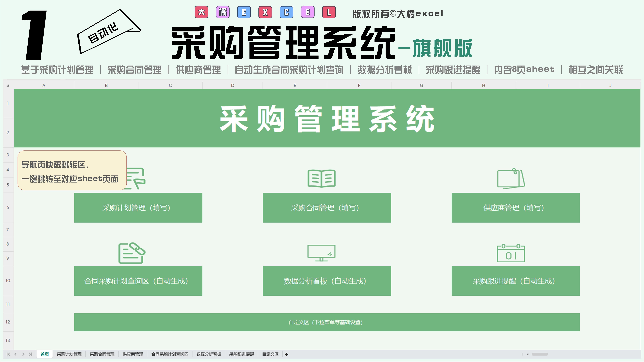Viewport: 644px width, 362px height.
Task: Switch to 供应商管理 sheet tab
Action: (133, 354)
